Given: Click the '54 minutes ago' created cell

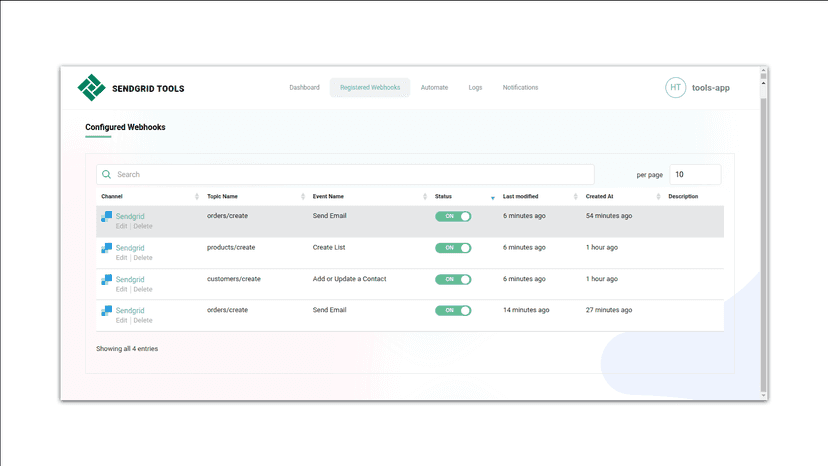Looking at the screenshot, I should [609, 216].
